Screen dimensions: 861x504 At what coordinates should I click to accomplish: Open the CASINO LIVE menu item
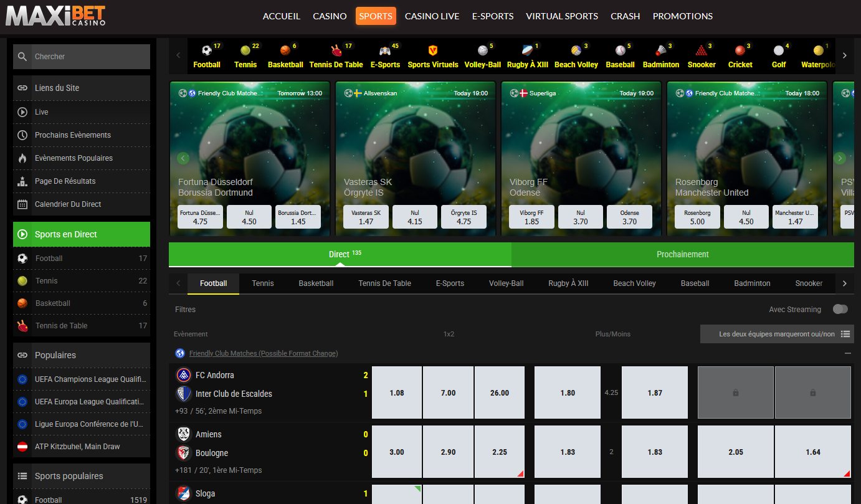tap(432, 16)
